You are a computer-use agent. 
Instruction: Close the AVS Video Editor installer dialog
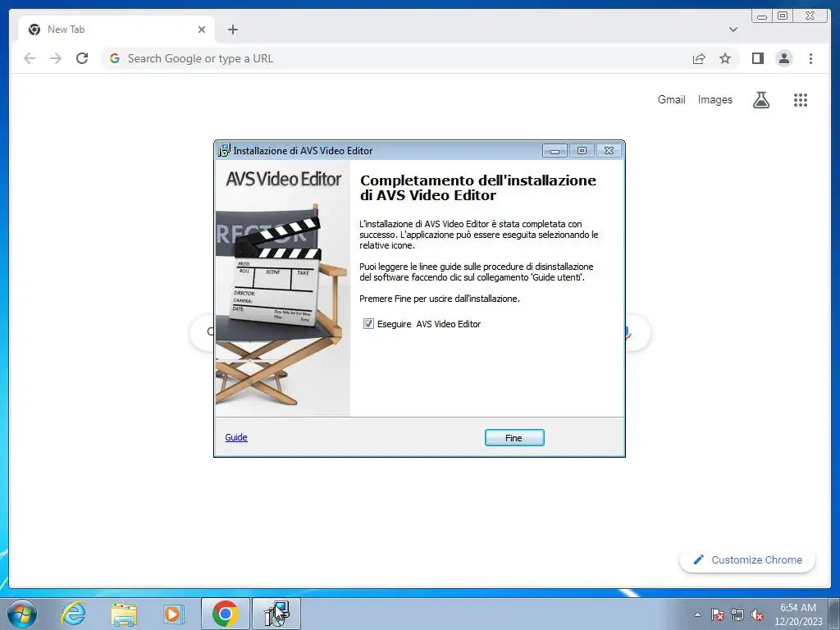pyautogui.click(x=609, y=151)
